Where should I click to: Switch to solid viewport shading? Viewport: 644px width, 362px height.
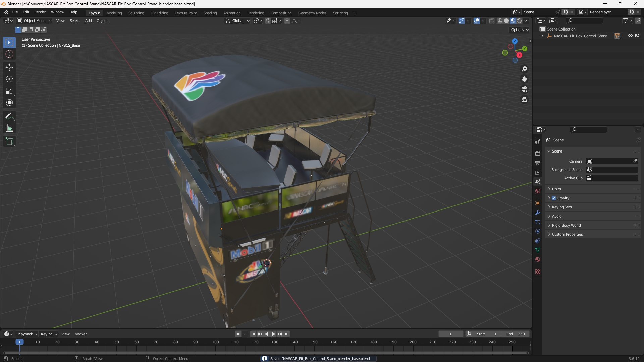click(x=506, y=21)
